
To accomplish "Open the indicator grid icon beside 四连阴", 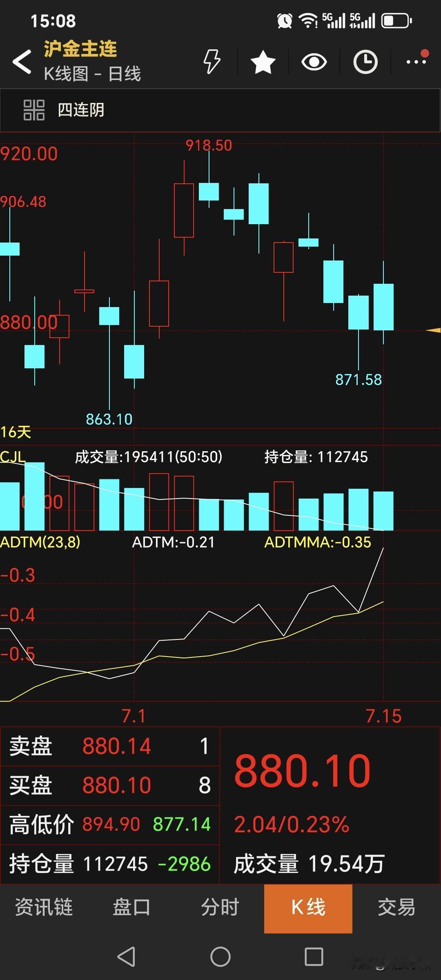I will pyautogui.click(x=34, y=110).
